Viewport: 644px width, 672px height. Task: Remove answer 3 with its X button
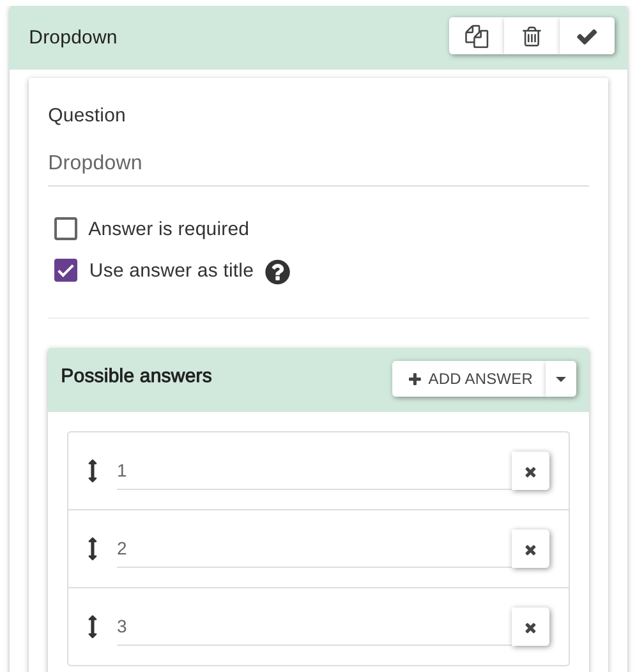530,627
